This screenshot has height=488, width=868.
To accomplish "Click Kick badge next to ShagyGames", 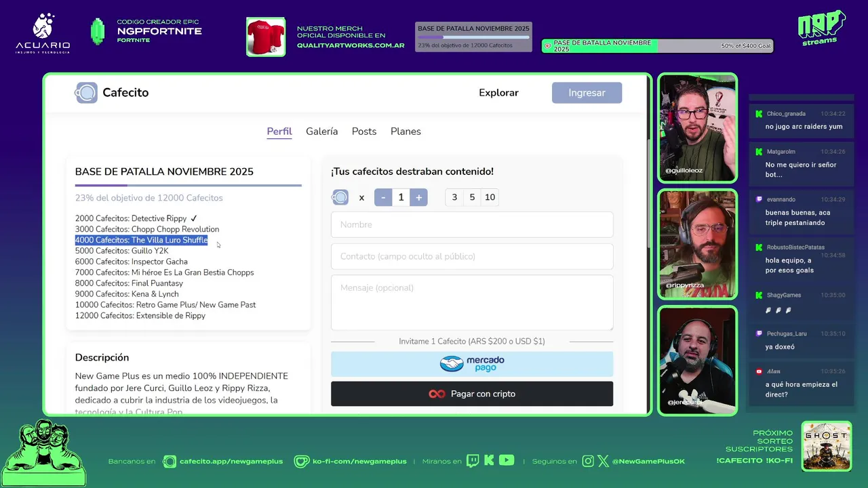I will [x=759, y=295].
